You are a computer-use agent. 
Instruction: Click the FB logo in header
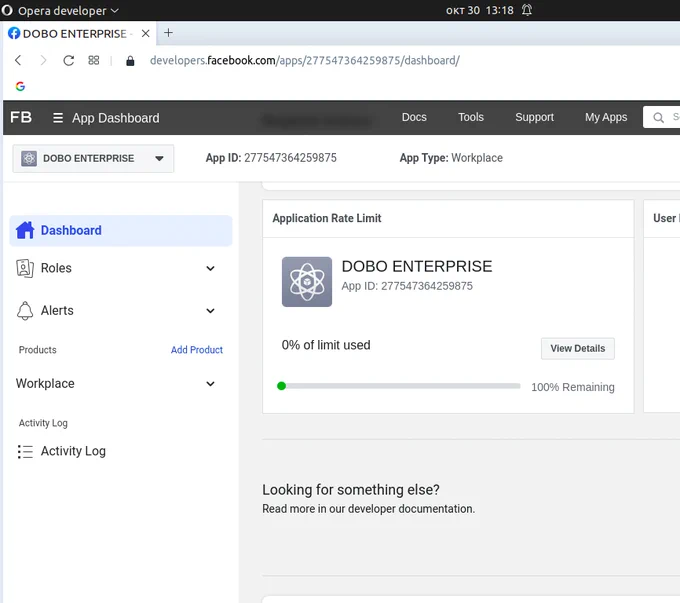click(21, 117)
